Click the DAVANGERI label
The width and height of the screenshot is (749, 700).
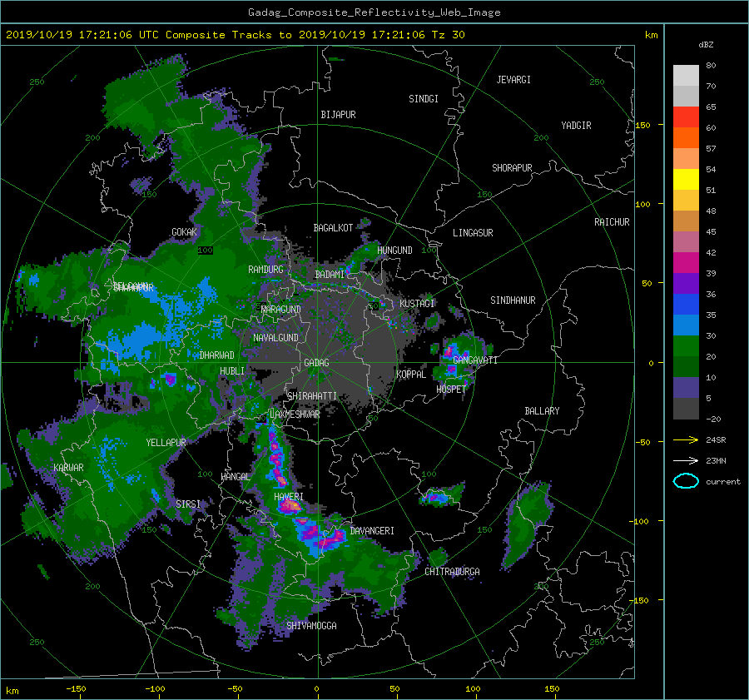(x=372, y=531)
